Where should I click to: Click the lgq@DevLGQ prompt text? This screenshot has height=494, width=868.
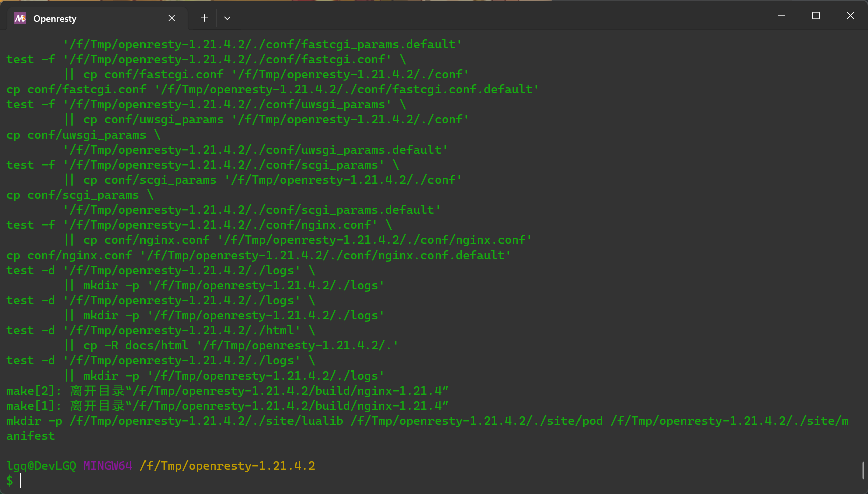coord(41,466)
